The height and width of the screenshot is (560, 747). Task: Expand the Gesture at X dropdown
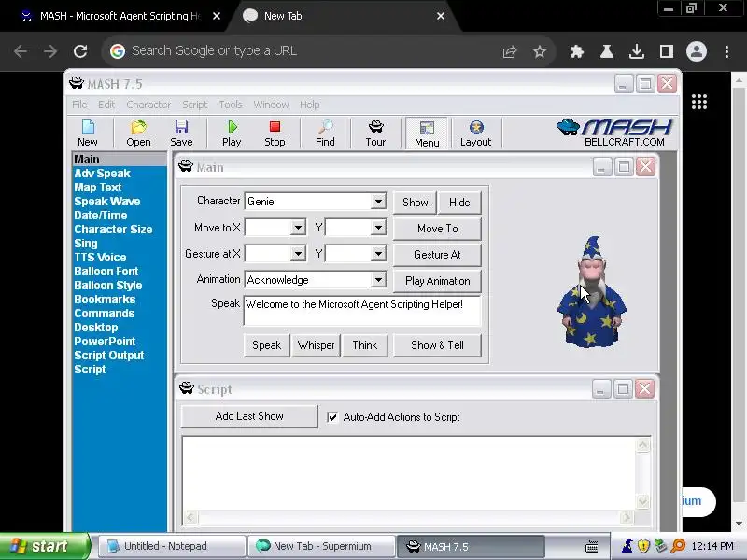click(x=298, y=254)
